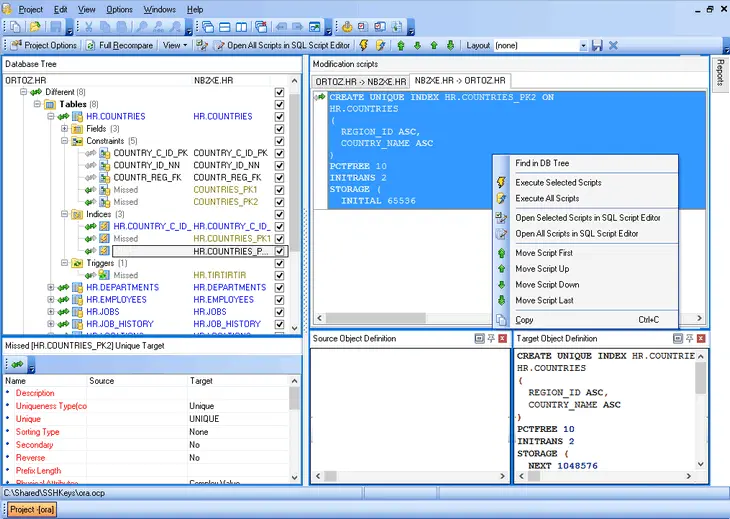Viewport: 730px width, 519px height.
Task: Toggle checkbox for HR.DEPARTMENTS row
Action: (280, 287)
